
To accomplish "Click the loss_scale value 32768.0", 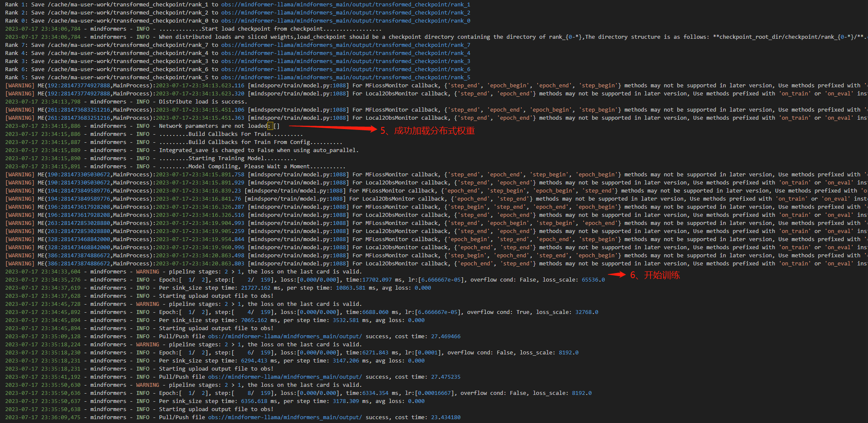I will [x=587, y=312].
